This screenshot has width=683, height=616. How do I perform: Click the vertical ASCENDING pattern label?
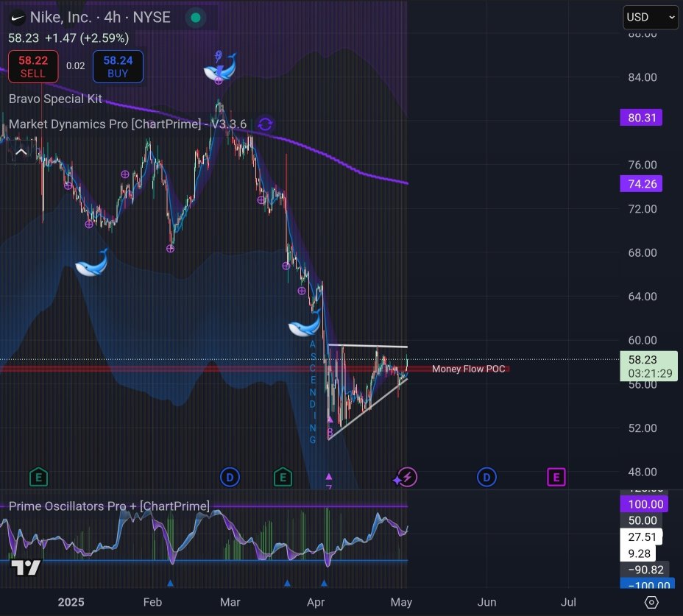[x=313, y=392]
